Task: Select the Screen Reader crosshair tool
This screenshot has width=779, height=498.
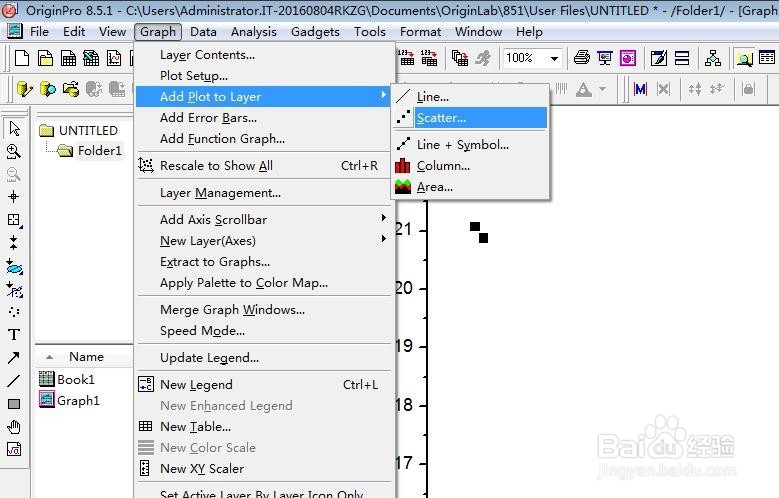Action: pyautogui.click(x=14, y=197)
